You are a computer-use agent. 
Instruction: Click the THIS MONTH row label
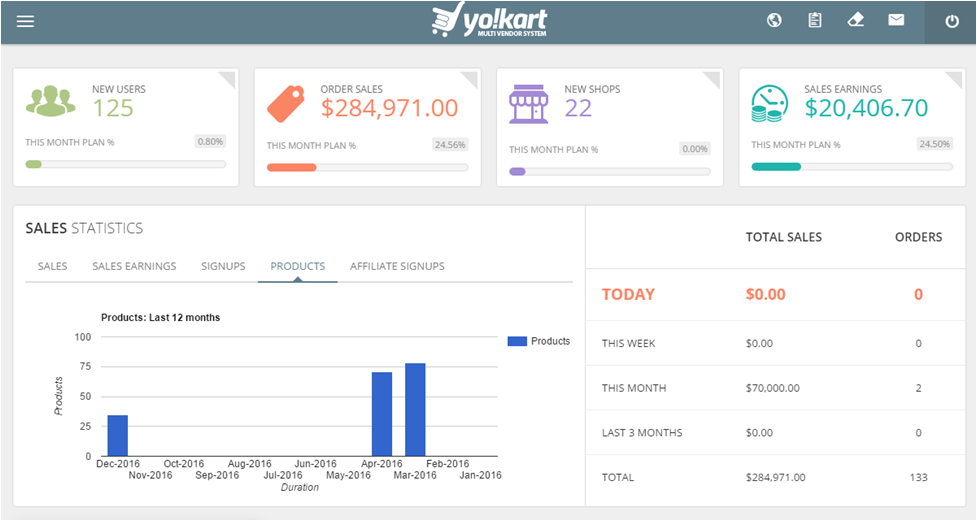pyautogui.click(x=634, y=388)
